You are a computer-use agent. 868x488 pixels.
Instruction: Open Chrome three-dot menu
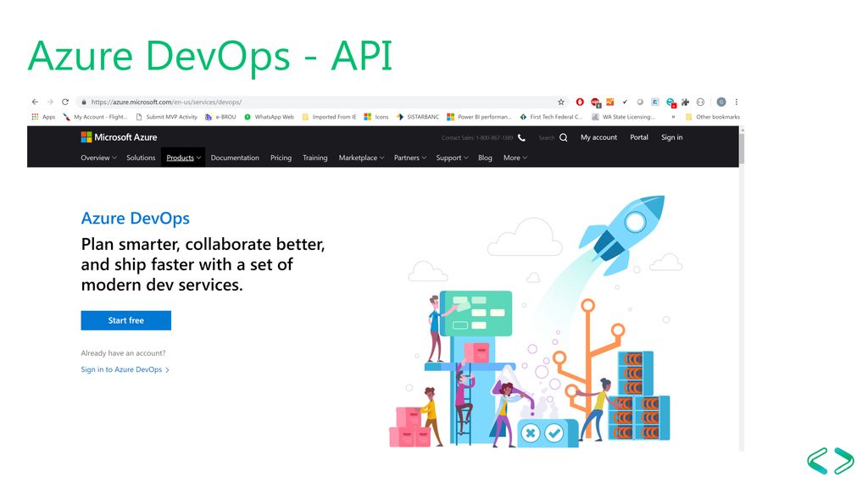[737, 102]
